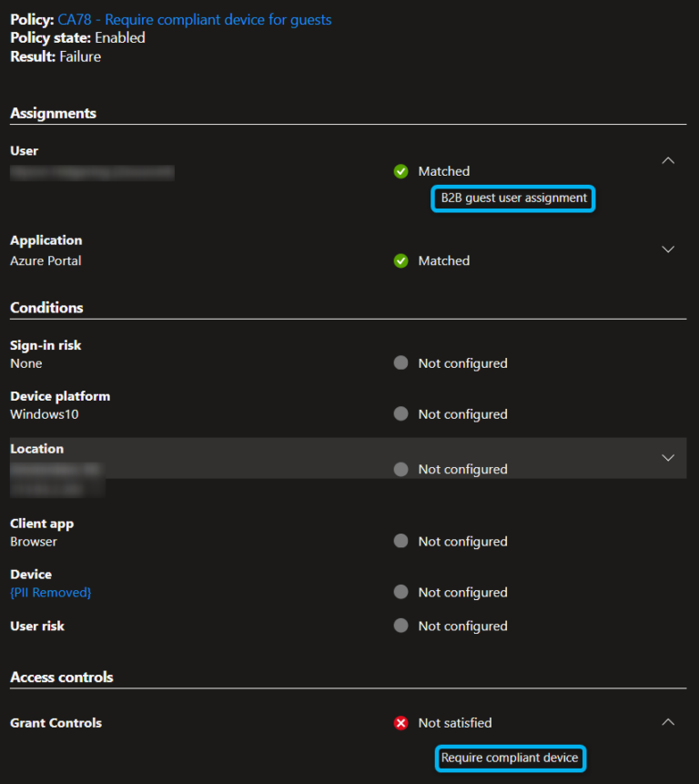Click the Not configured icon beside Location
Screen dimensions: 699x784
pyautogui.click(x=400, y=468)
